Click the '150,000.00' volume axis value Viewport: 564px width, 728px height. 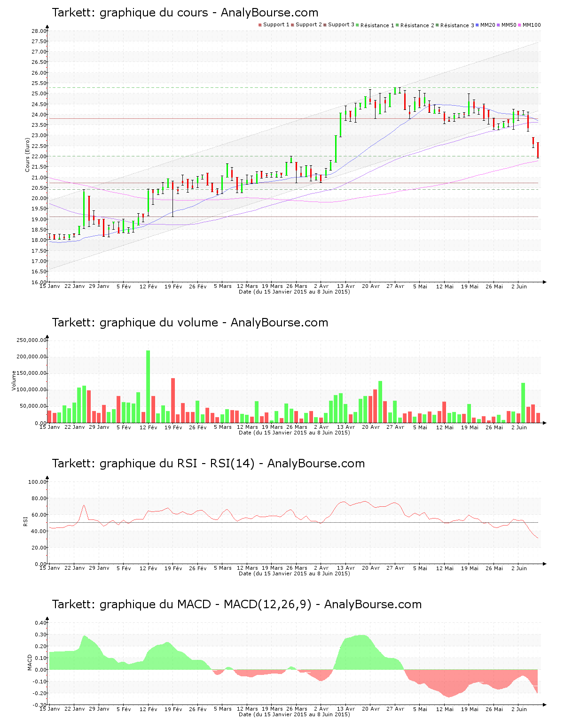(31, 373)
